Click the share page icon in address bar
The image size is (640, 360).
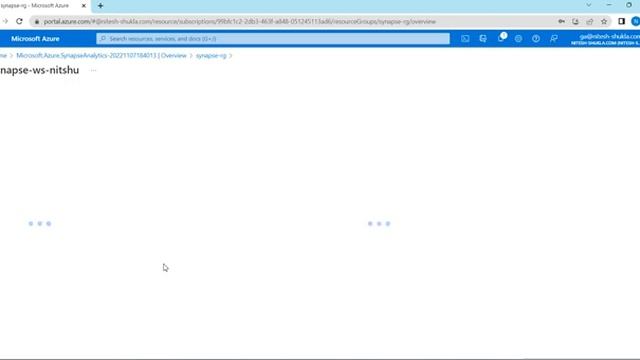pyautogui.click(x=590, y=21)
